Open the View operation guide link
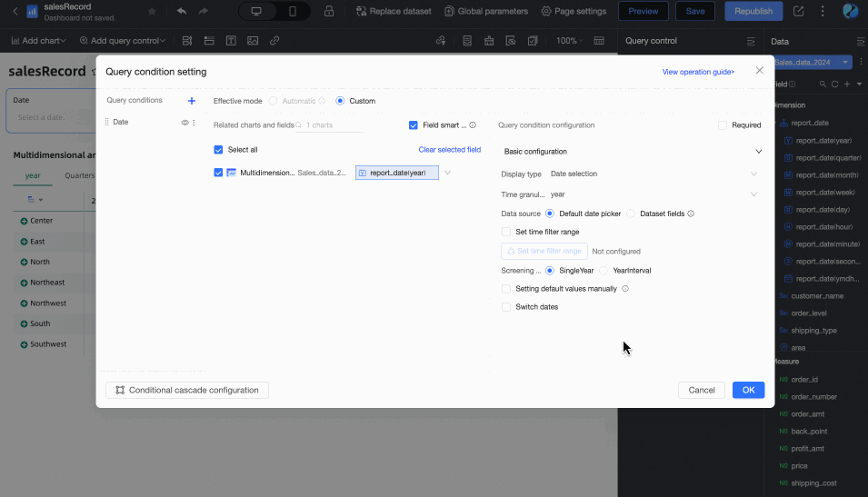Image resolution: width=868 pixels, height=497 pixels. [699, 72]
